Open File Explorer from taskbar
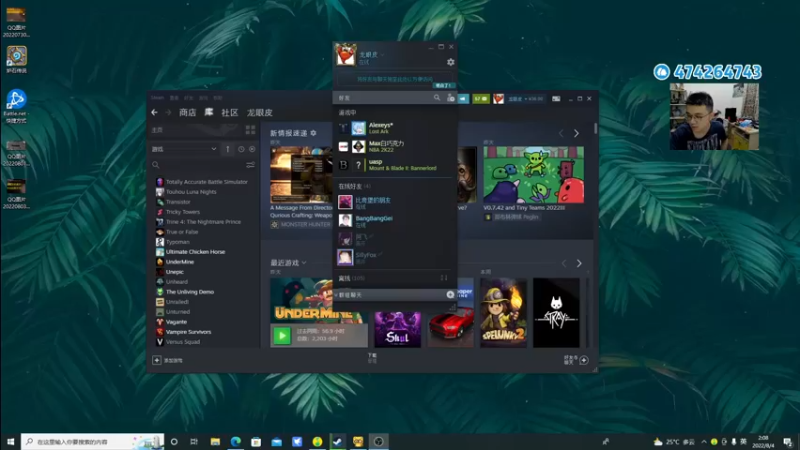This screenshot has width=800, height=450. tap(215, 441)
